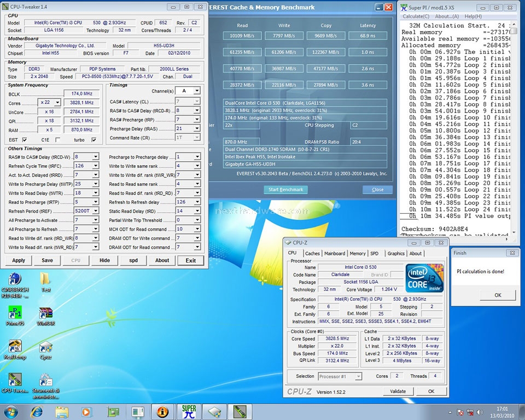Open the Cores multiplier x22 dropdown
The height and width of the screenshot is (420, 525).
tap(57, 102)
